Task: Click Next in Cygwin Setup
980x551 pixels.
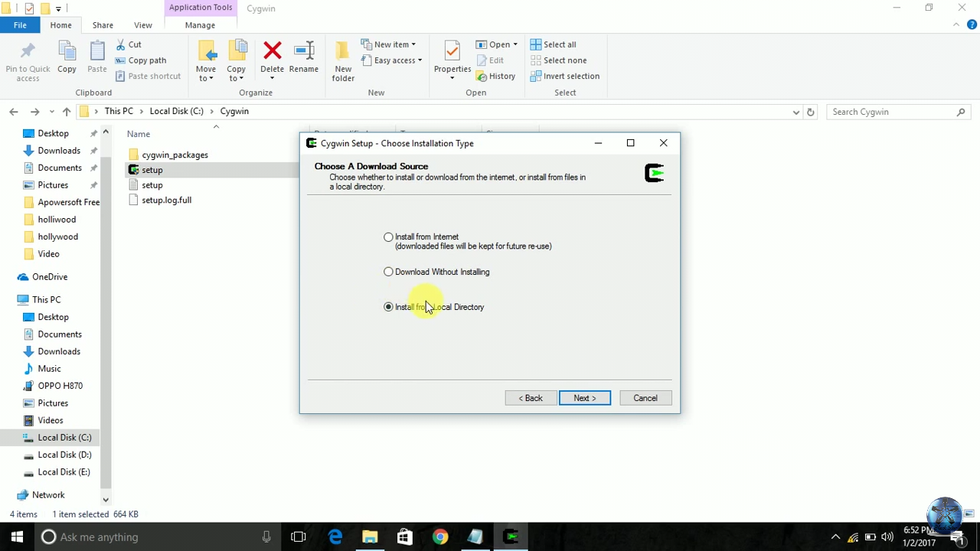Action: [x=585, y=398]
